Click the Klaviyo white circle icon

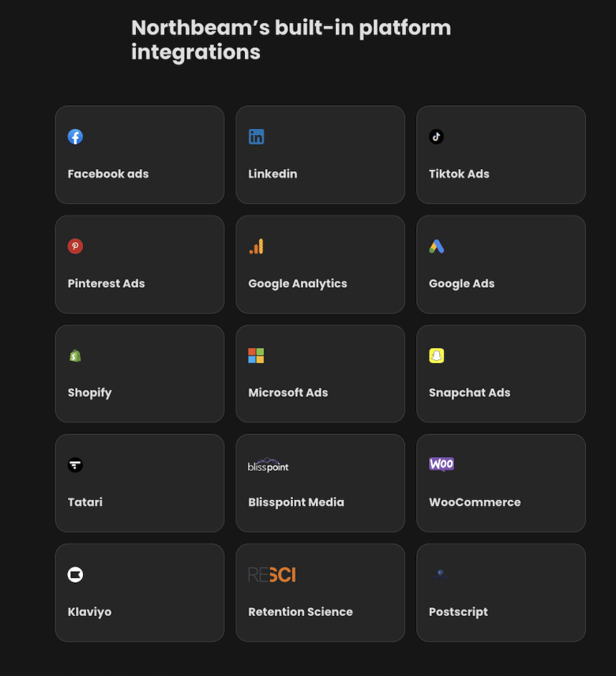coord(75,574)
